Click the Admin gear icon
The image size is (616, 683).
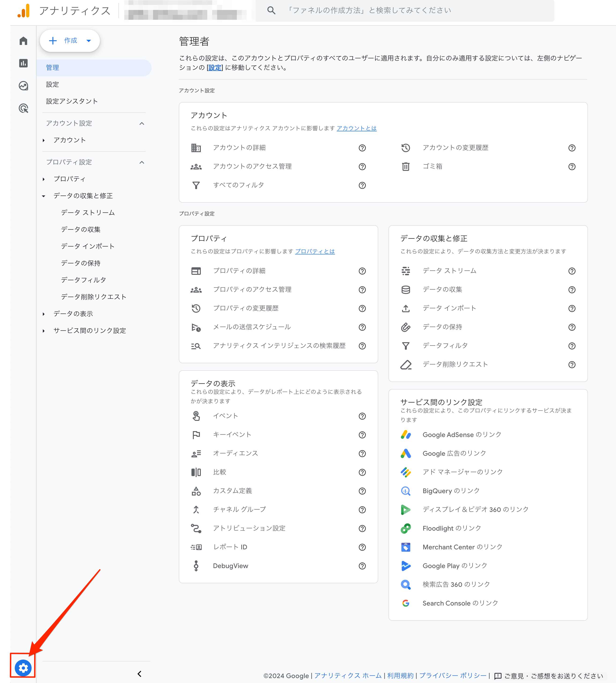(23, 668)
